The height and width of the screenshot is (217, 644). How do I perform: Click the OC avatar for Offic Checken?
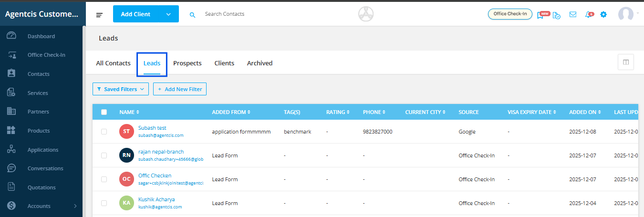click(x=126, y=179)
